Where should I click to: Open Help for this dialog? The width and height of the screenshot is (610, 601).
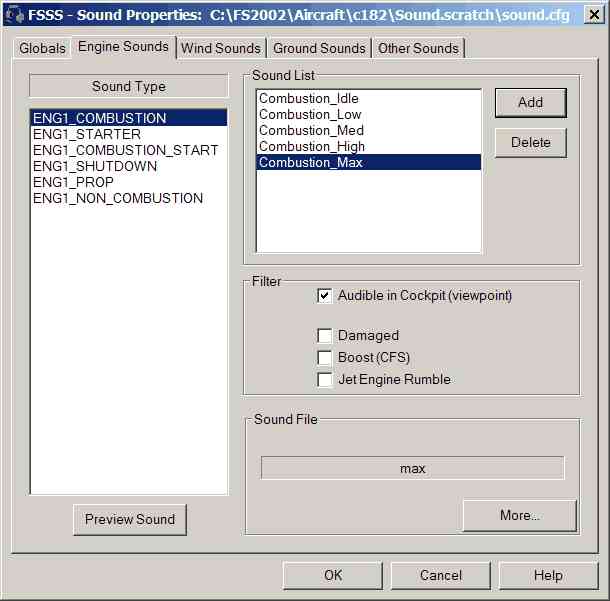pos(549,576)
